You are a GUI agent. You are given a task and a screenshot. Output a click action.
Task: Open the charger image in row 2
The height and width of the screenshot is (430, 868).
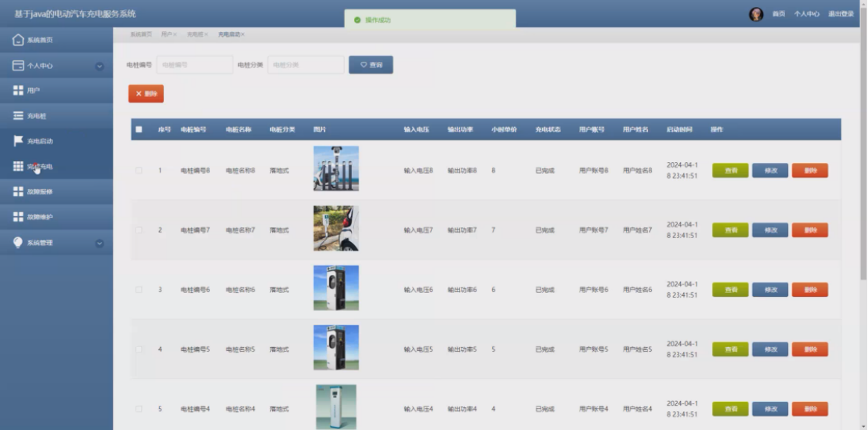pyautogui.click(x=336, y=229)
